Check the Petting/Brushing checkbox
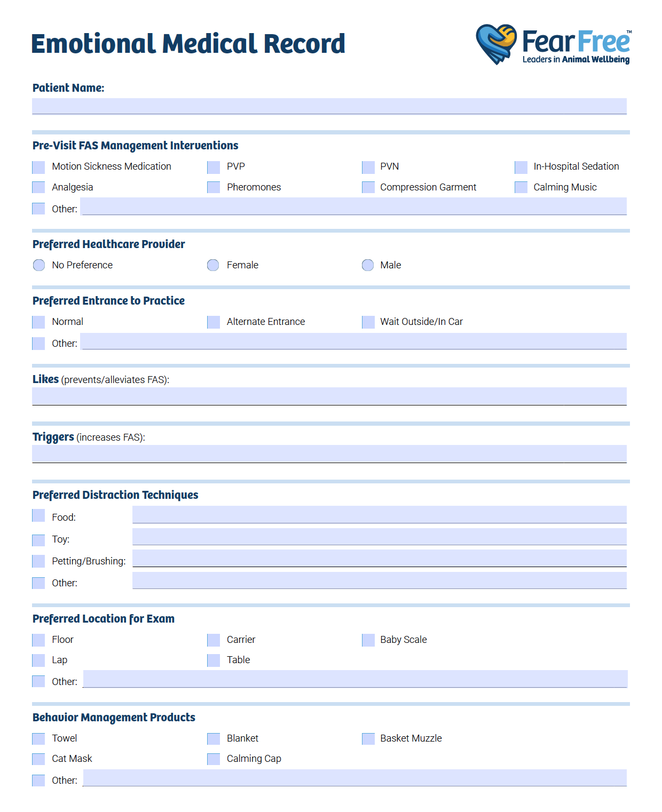Image resolution: width=662 pixels, height=812 pixels. (x=38, y=561)
